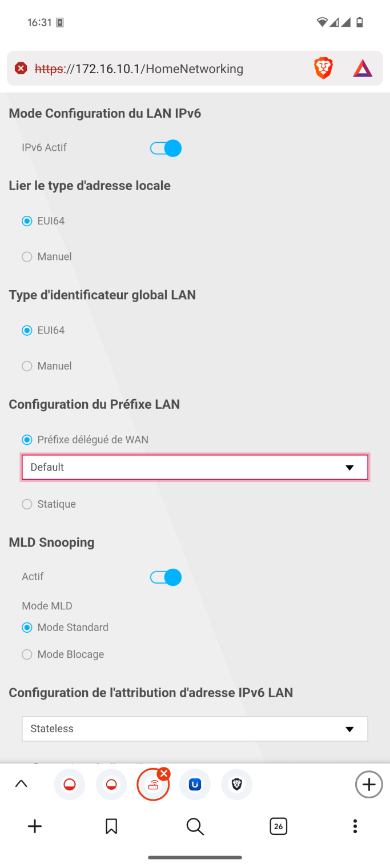Tap the bookmark icon in bottom bar
The height and width of the screenshot is (868, 390).
coord(111,826)
